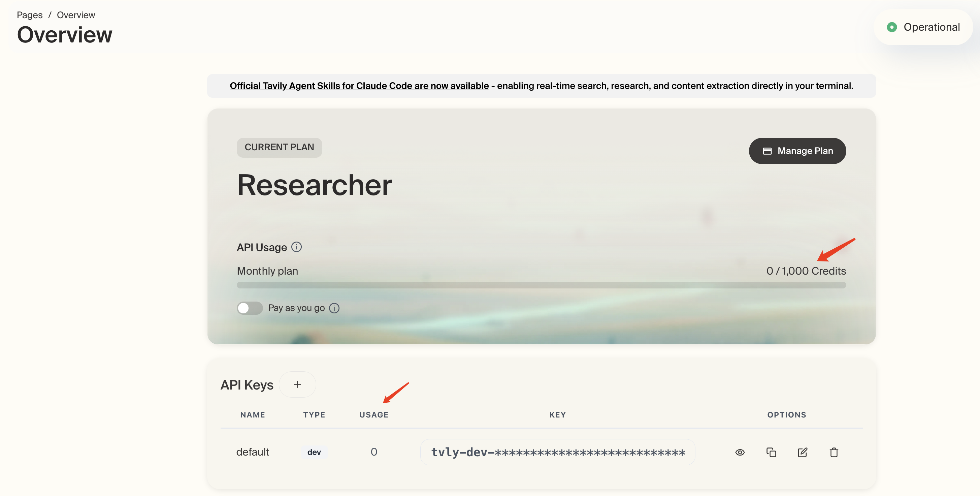Go to Pages breadcrumb

coord(29,15)
